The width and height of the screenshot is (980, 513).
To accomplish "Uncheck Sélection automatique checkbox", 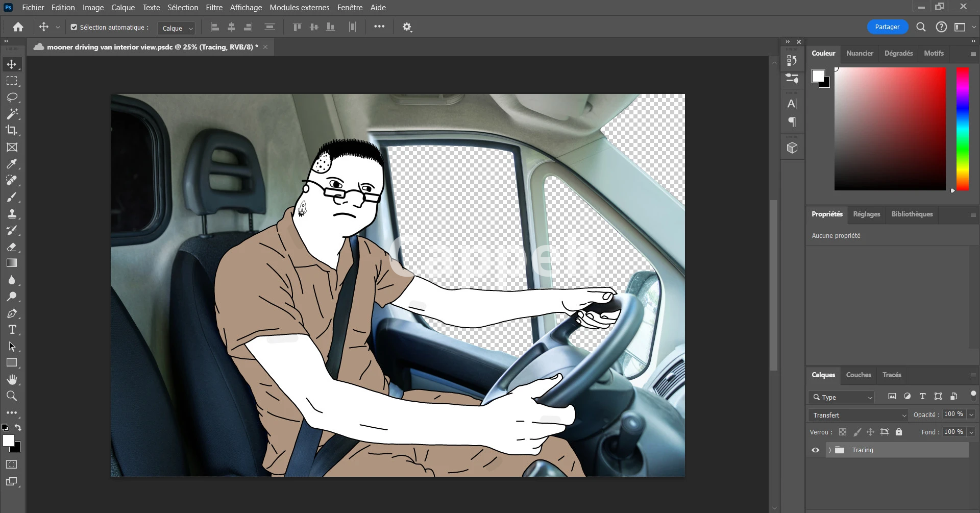I will [74, 28].
